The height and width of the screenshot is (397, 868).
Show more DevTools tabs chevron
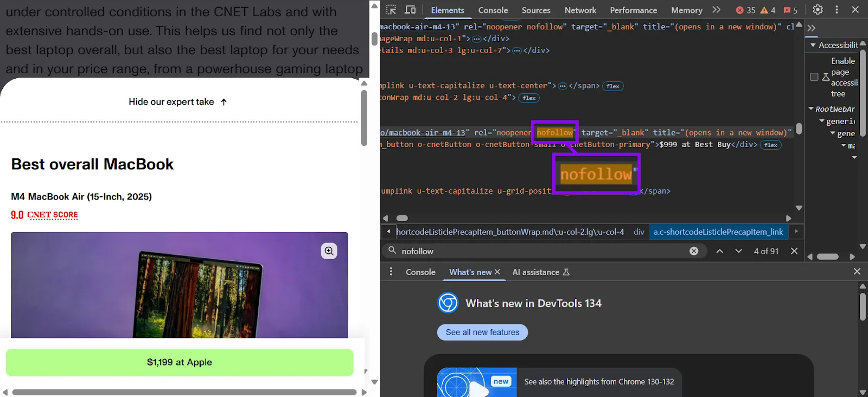click(717, 10)
